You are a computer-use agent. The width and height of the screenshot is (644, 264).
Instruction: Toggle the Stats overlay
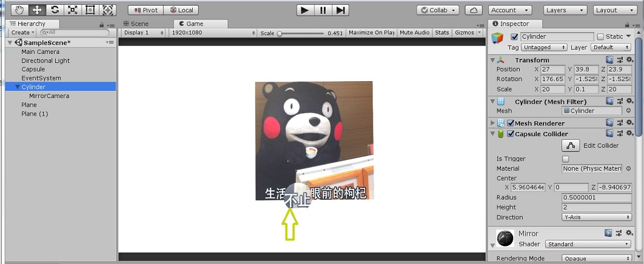coord(442,33)
